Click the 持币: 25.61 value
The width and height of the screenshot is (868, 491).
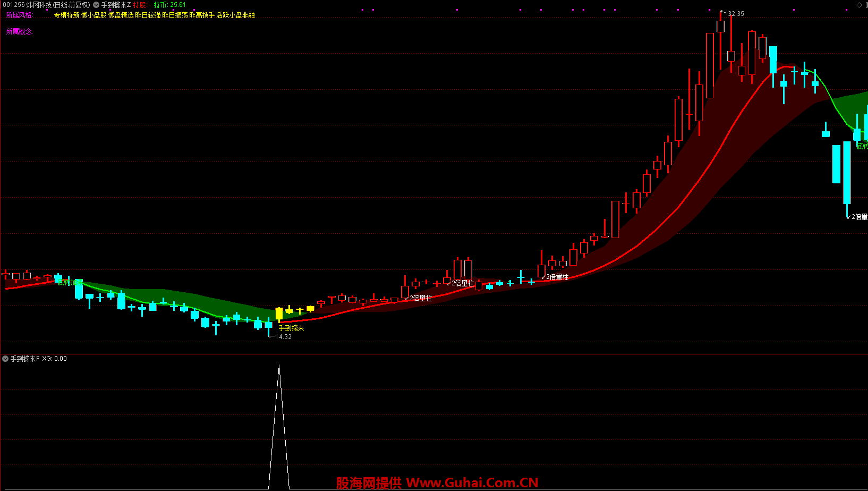pos(170,5)
